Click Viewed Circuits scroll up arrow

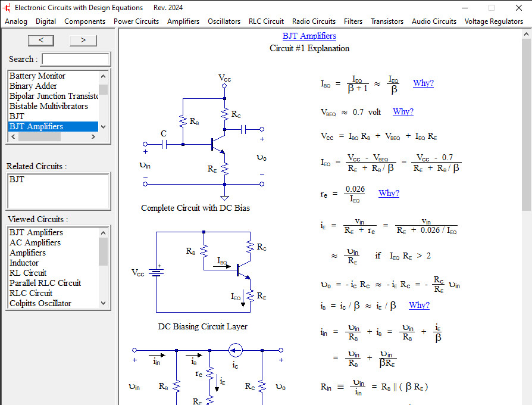click(104, 232)
